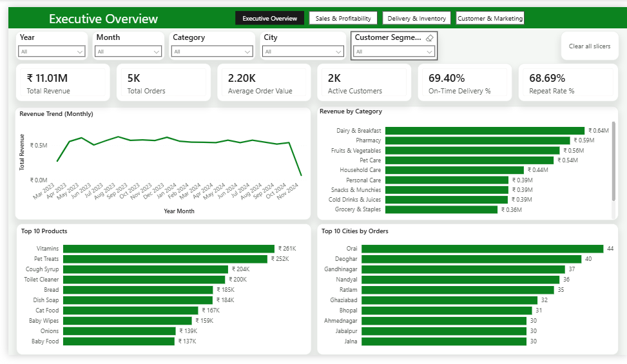This screenshot has width=627, height=364.
Task: Select the Cat Food bar
Action: [x=130, y=311]
